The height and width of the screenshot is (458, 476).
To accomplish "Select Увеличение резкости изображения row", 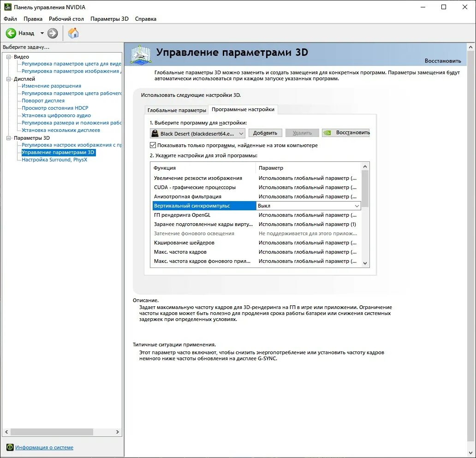I will pos(256,178).
